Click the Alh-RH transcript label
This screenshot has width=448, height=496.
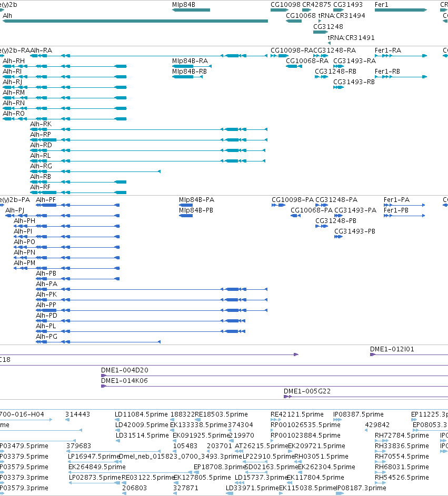14,60
